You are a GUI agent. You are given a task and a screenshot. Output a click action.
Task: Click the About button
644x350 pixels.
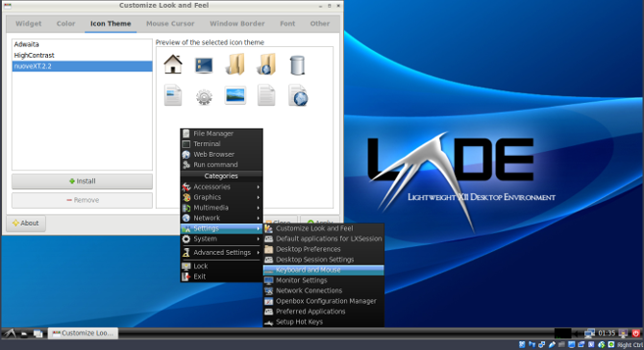pos(26,223)
